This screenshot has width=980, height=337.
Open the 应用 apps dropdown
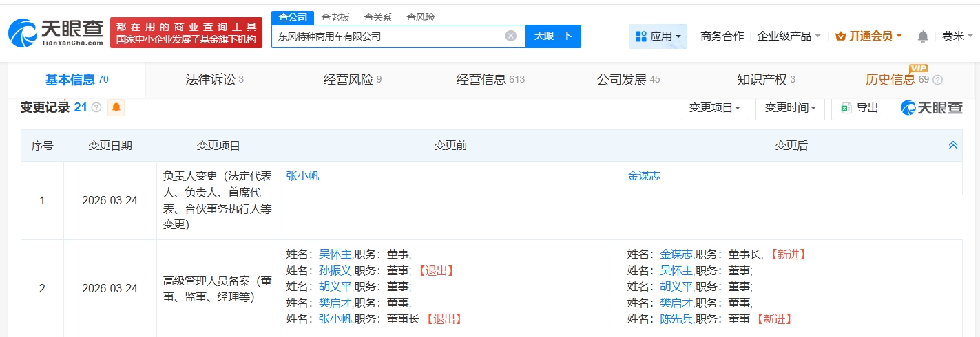point(658,36)
